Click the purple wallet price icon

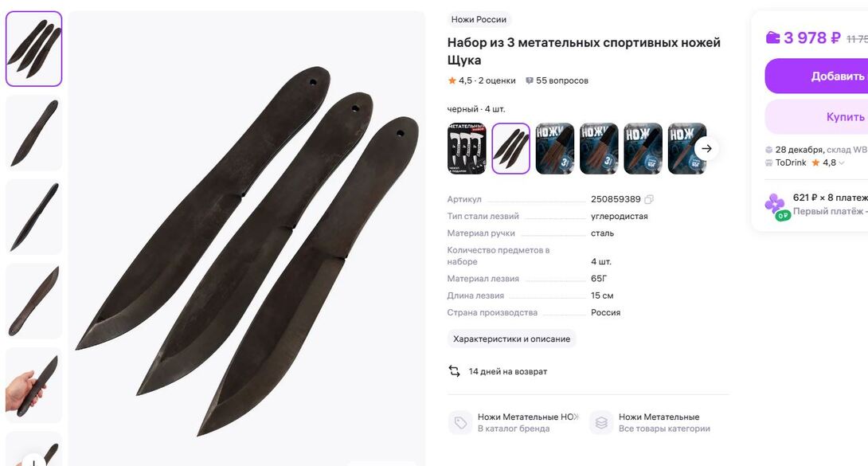[x=772, y=37]
